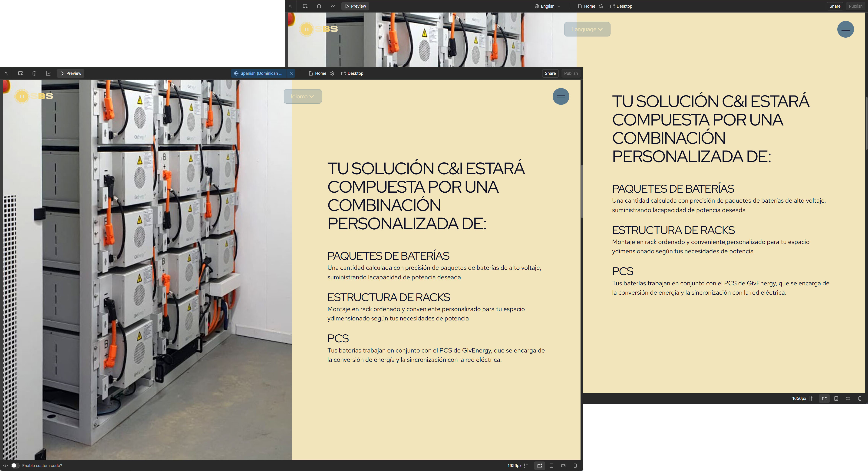Click CMS database icon in lower toolbar

tap(34, 73)
